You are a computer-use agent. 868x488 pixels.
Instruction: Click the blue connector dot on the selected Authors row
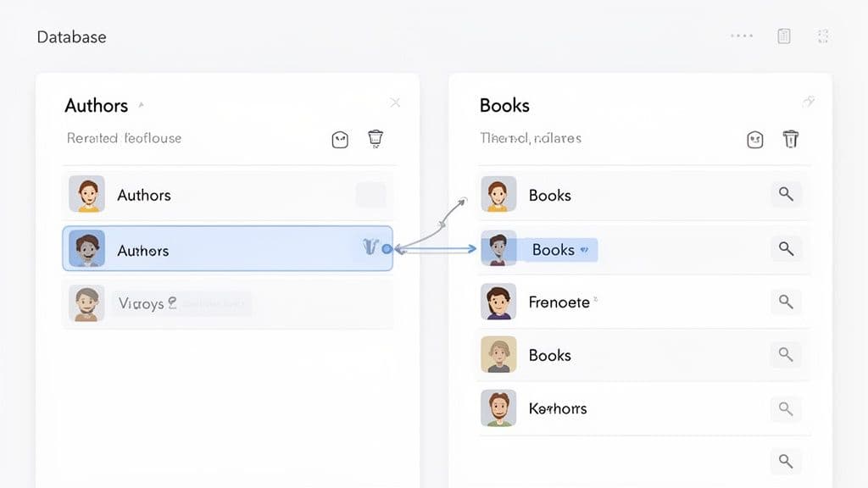(x=387, y=248)
